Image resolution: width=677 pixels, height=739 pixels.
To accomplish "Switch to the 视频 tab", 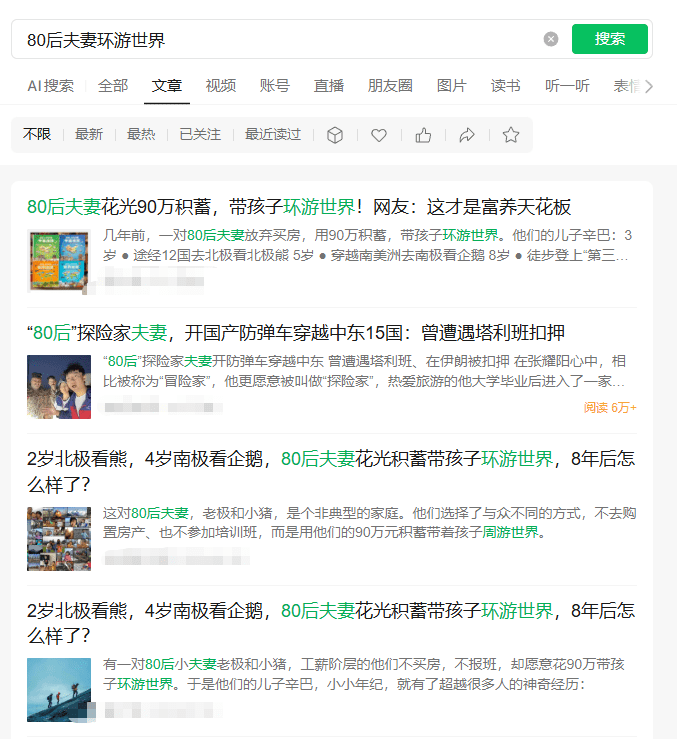I will click(221, 86).
